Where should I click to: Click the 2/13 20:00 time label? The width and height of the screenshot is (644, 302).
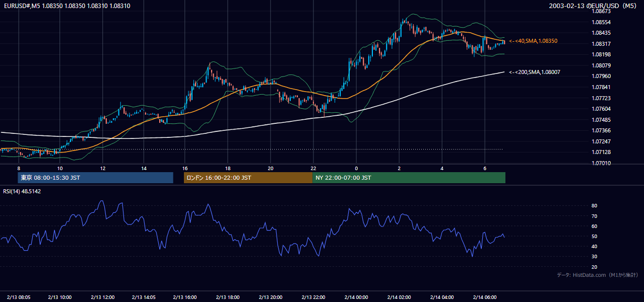pos(270,297)
